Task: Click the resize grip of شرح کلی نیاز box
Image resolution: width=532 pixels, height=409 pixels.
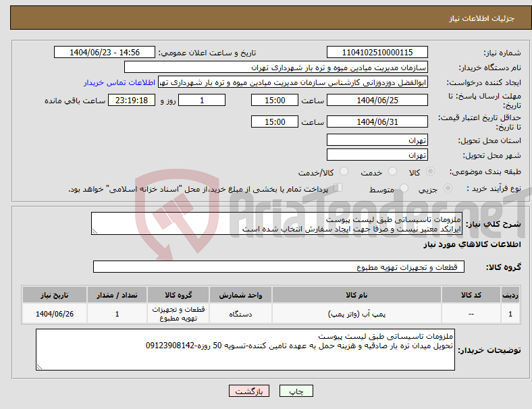Action: point(95,231)
